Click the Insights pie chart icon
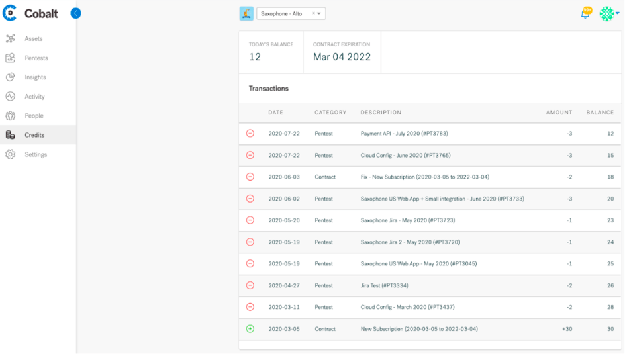Viewport: 629px width, 364px height. click(x=11, y=77)
